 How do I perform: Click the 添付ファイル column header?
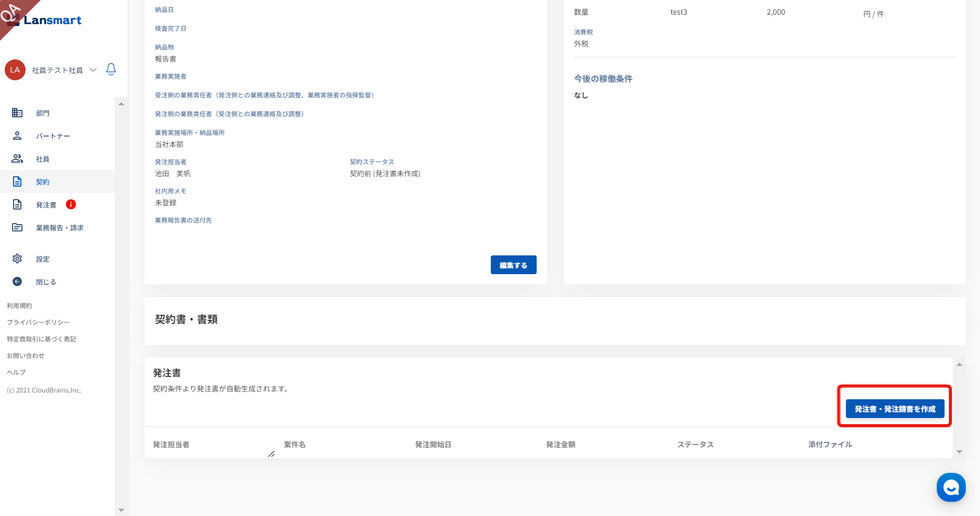click(x=830, y=445)
